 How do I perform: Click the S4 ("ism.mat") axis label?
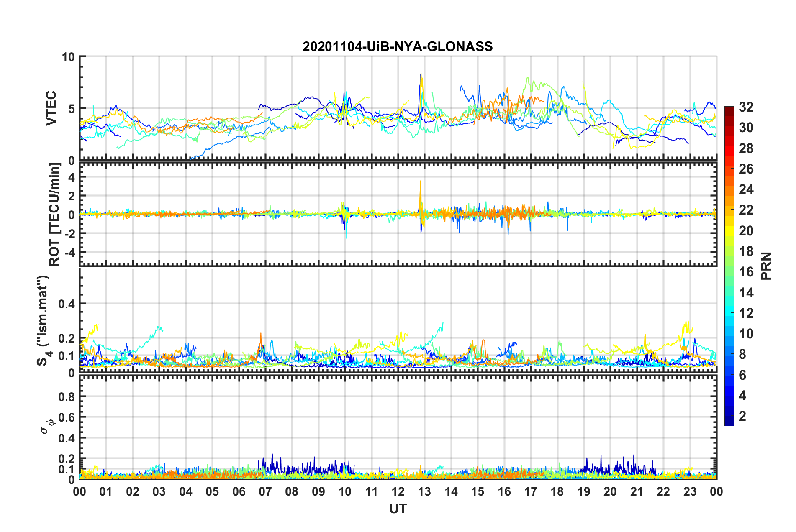pos(43,320)
